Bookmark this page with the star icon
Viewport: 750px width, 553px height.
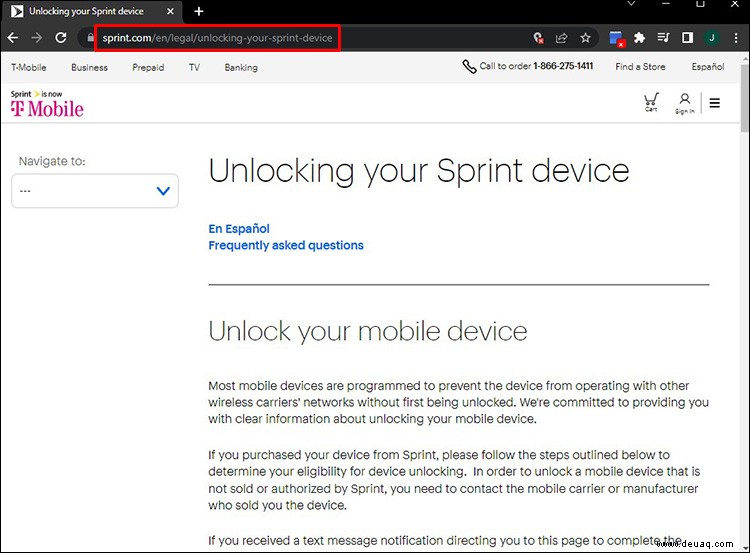pyautogui.click(x=585, y=38)
